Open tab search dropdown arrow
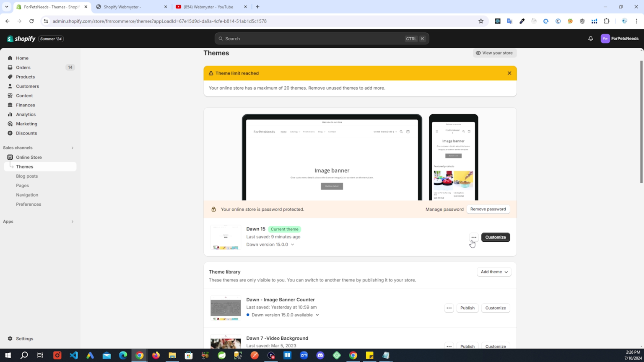Screen dimensions: 644x362 7,7
